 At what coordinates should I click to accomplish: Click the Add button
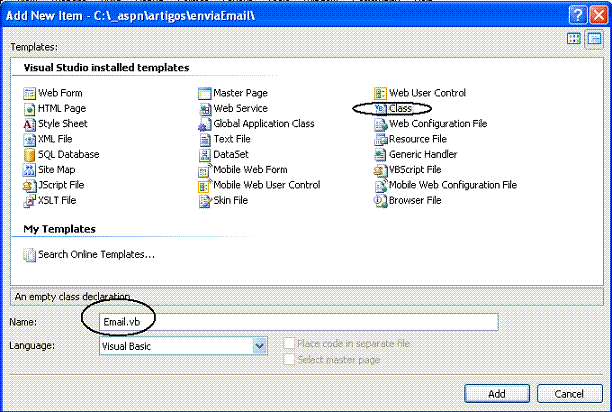click(497, 394)
